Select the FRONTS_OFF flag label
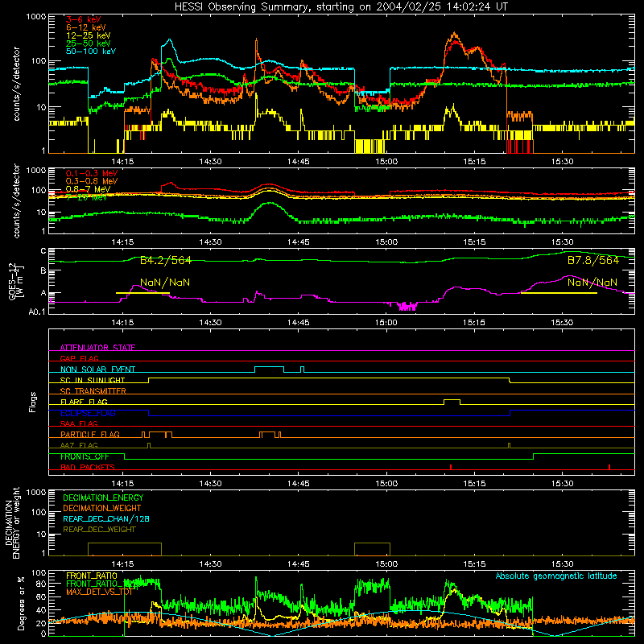Image resolution: width=644 pixels, height=644 pixels. [85, 456]
